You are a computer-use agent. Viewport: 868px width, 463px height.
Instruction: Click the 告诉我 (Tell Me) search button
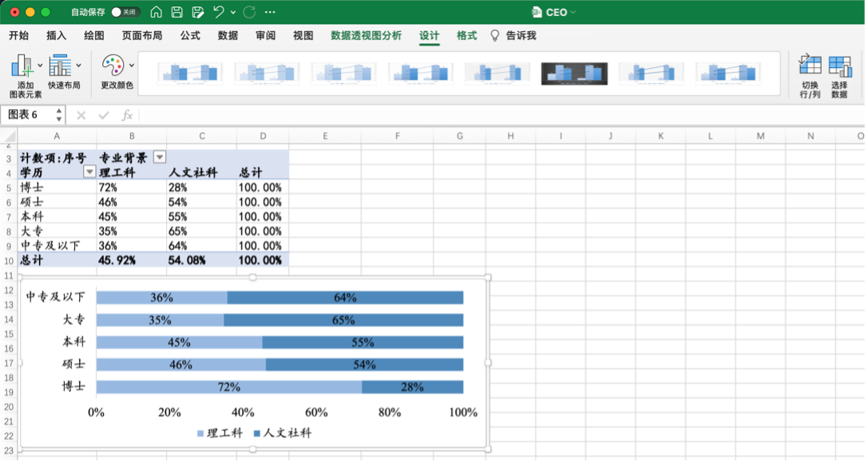click(x=513, y=36)
